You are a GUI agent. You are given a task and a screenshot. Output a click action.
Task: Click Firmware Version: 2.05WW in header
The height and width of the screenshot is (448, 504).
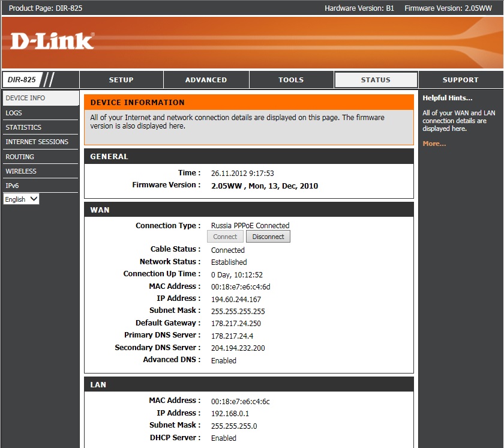[x=448, y=8]
